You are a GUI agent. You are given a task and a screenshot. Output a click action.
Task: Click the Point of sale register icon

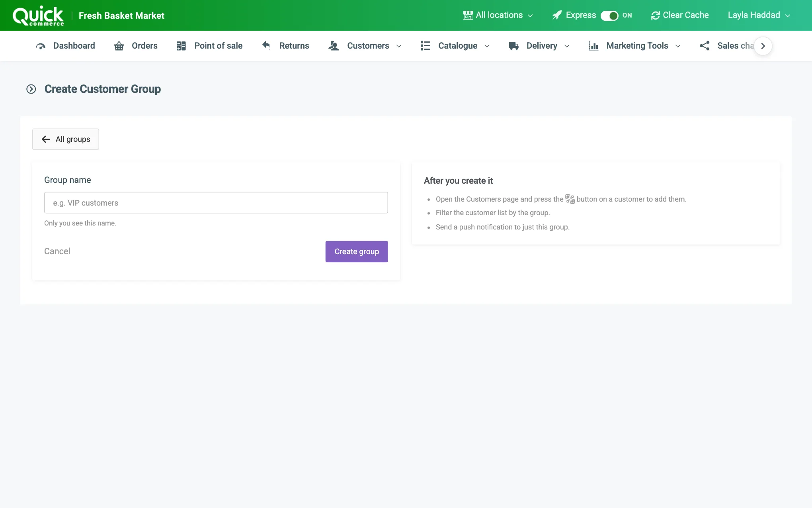click(x=181, y=46)
